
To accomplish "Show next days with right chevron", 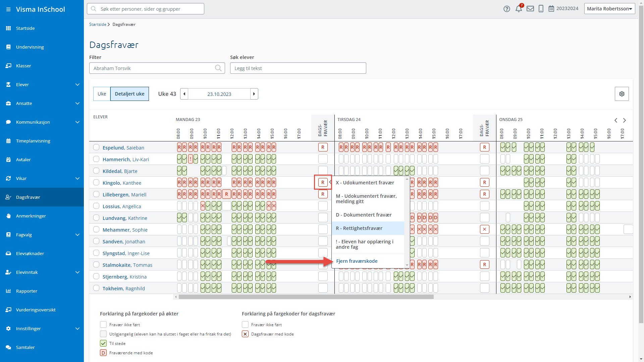I will point(625,120).
